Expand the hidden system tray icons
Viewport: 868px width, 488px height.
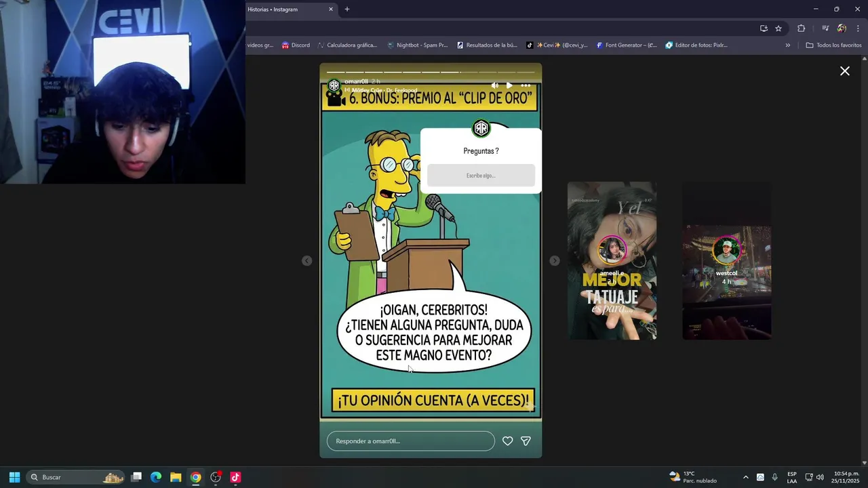coord(746,477)
